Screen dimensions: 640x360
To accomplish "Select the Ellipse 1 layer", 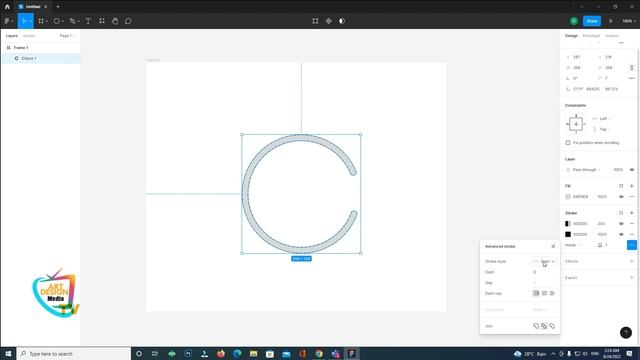I will (41, 58).
